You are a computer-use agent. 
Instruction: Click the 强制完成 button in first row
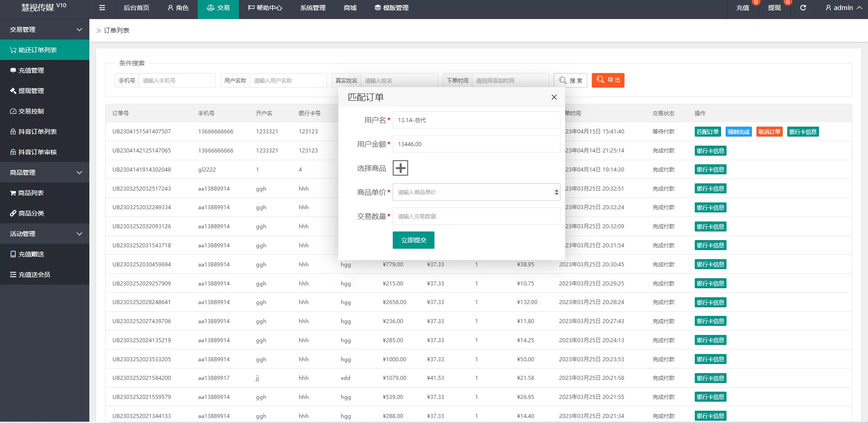point(738,132)
